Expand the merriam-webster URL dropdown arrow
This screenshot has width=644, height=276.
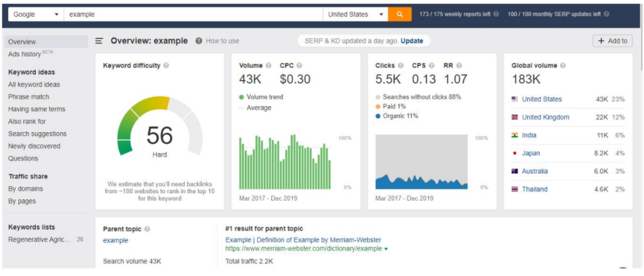tap(386, 249)
